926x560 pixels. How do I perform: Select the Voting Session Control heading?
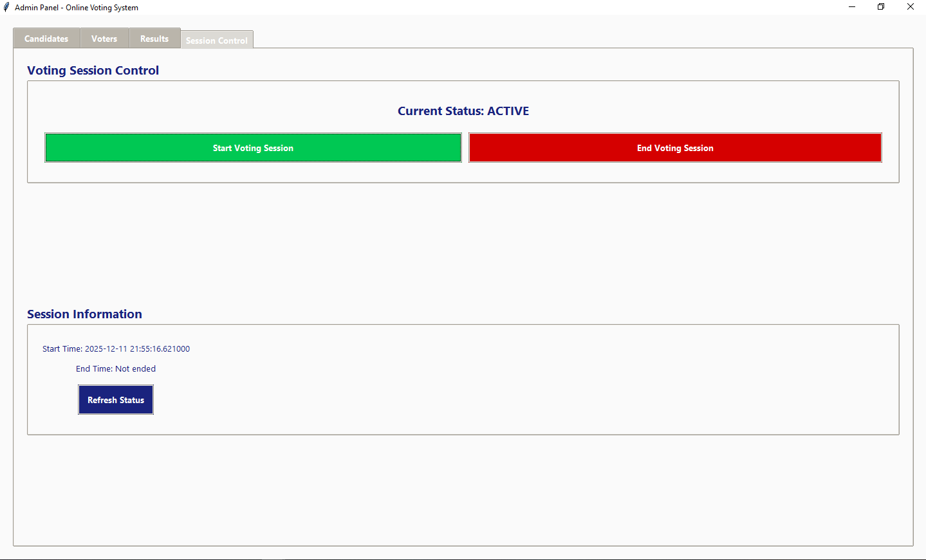coord(93,70)
